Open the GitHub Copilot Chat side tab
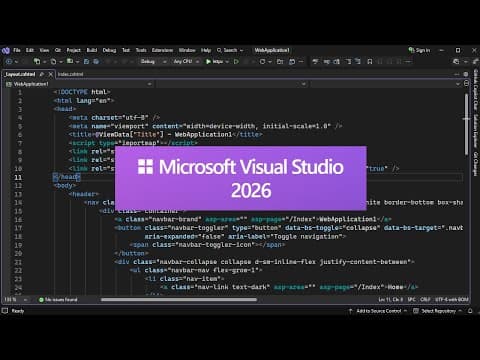The width and height of the screenshot is (480, 360). (476, 90)
